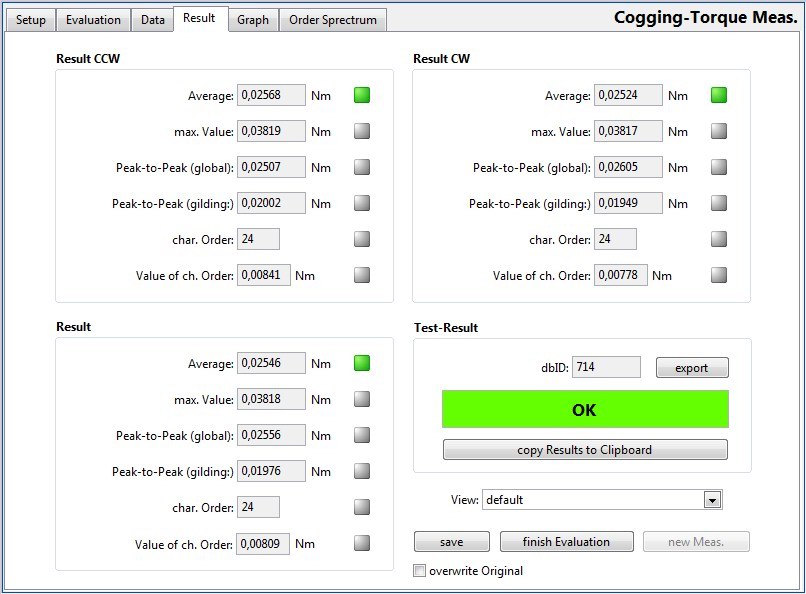The height and width of the screenshot is (594, 806).
Task: Open the Order Sprectrum tab
Action: tap(333, 20)
